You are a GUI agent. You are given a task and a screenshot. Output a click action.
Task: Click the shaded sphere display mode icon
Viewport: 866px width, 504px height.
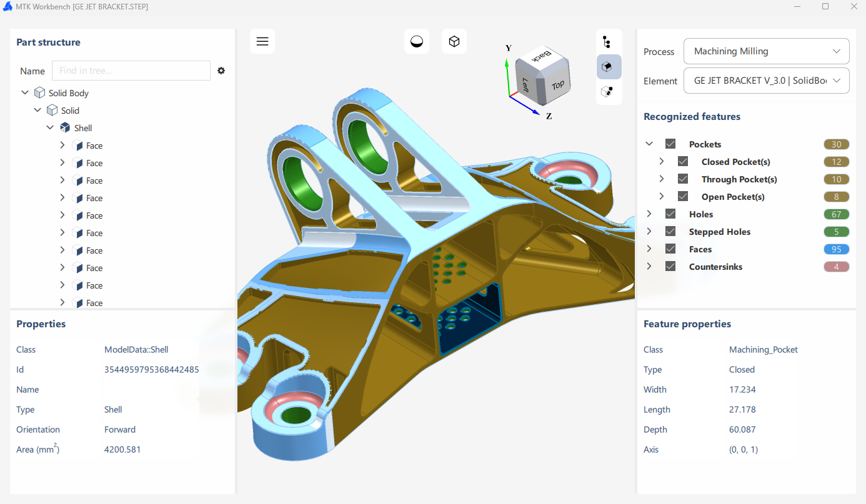point(417,41)
